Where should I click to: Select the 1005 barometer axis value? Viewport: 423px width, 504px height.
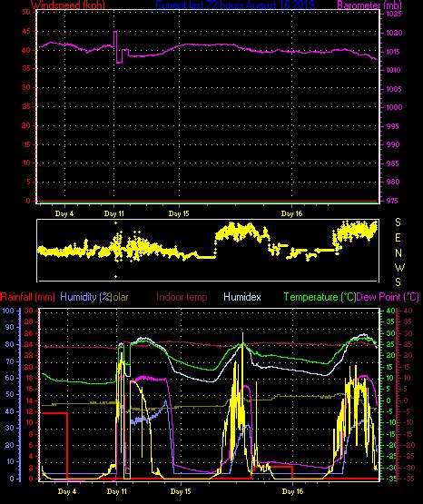point(393,89)
